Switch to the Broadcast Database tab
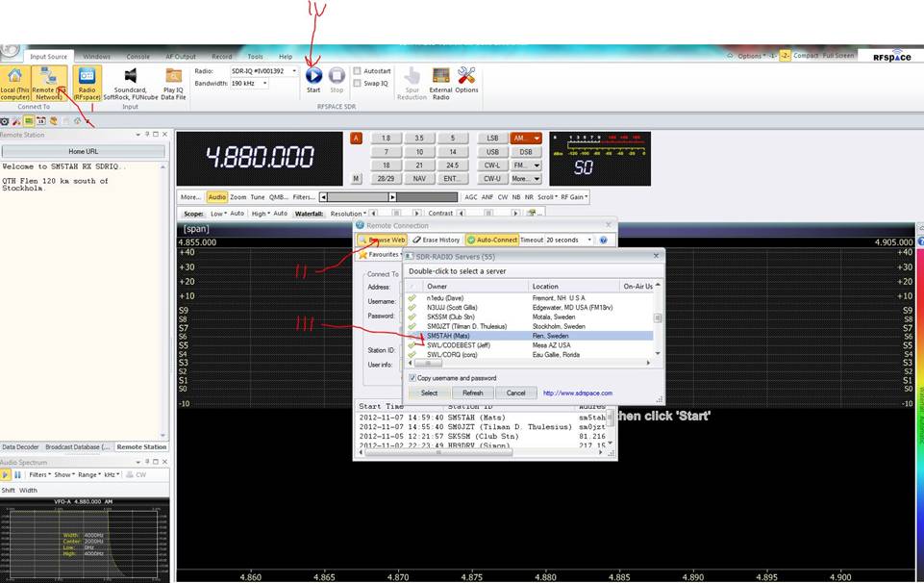Image resolution: width=924 pixels, height=583 pixels. (x=78, y=446)
